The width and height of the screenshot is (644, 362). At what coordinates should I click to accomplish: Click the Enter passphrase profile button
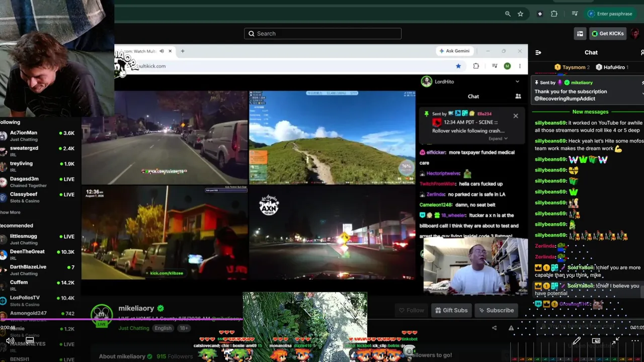point(610,14)
